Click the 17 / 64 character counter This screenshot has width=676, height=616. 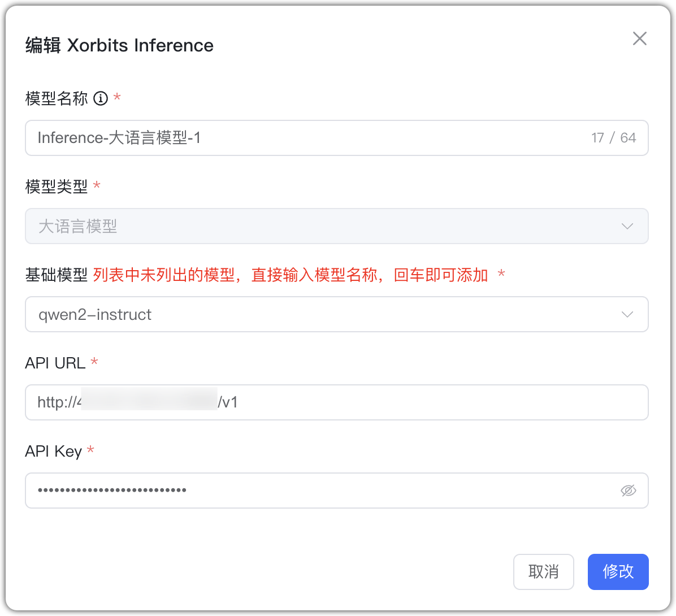[613, 138]
